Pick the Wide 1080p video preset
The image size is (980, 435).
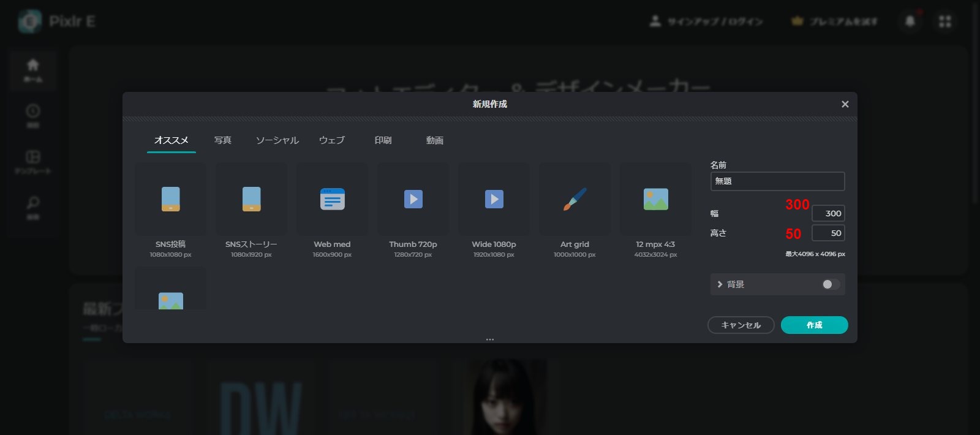[494, 199]
